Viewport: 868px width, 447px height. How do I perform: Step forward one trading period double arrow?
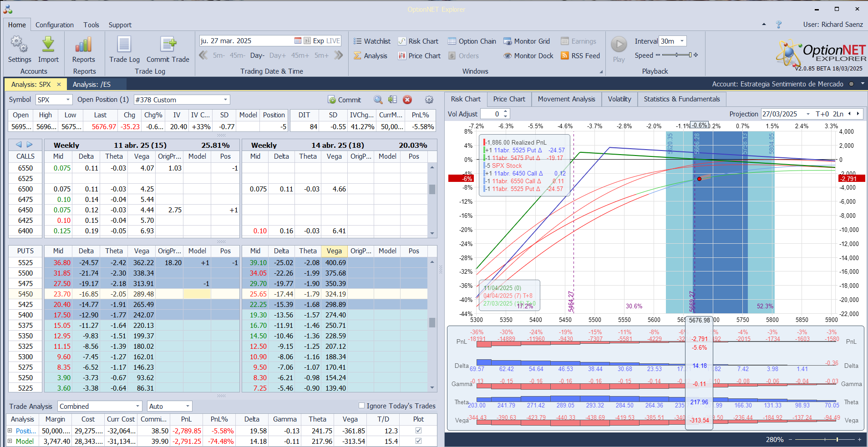(338, 55)
